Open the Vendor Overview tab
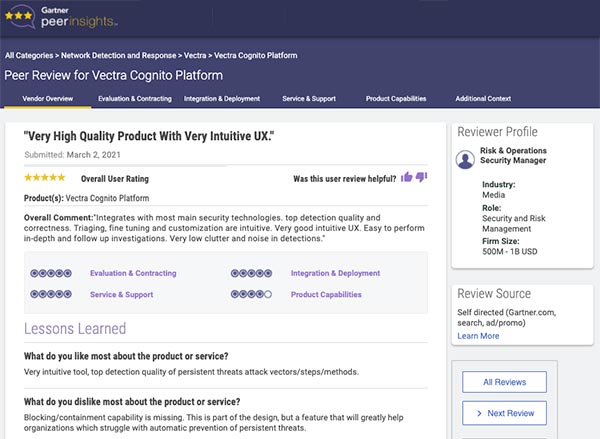This screenshot has height=439, width=600. (47, 99)
